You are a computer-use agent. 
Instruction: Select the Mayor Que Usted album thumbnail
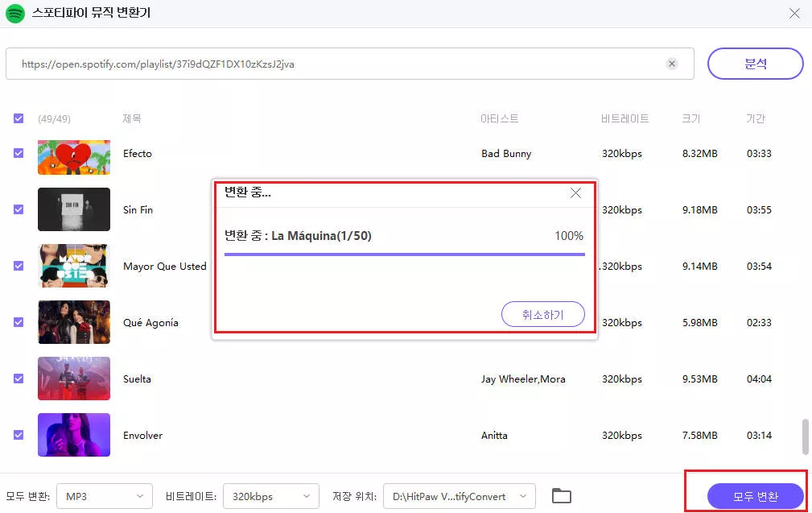(x=74, y=266)
